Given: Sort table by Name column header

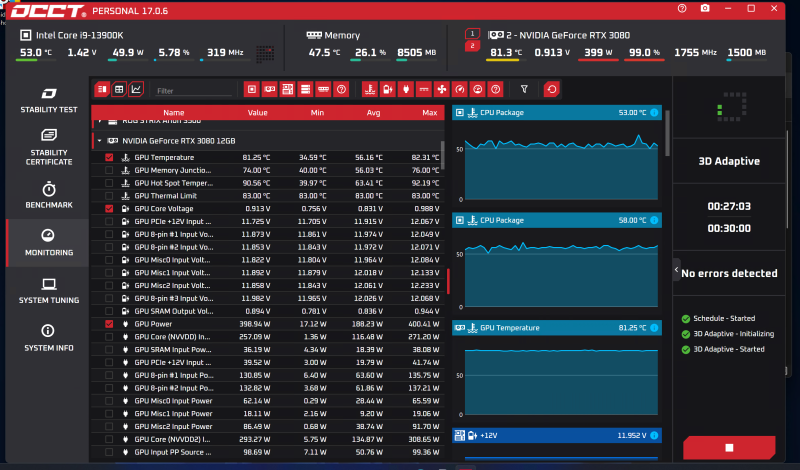Looking at the screenshot, I should pyautogui.click(x=173, y=113).
